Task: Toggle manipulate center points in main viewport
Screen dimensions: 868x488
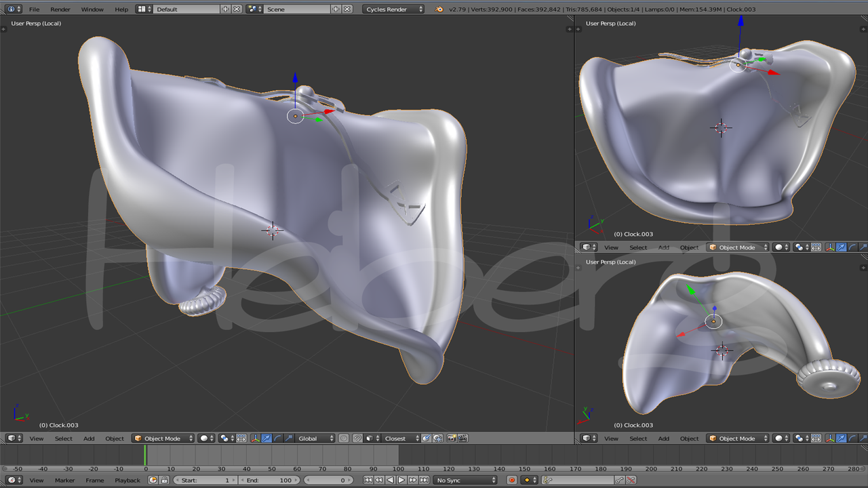Action: (241, 439)
